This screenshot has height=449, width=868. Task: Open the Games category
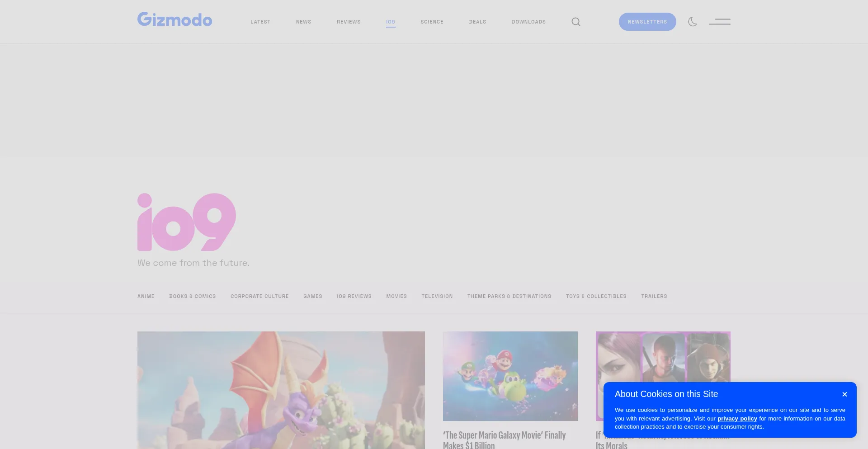(313, 296)
